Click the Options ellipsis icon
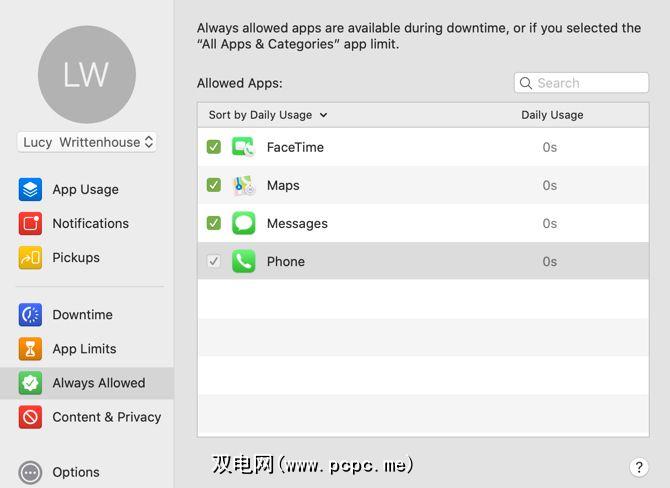Image resolution: width=670 pixels, height=488 pixels. click(x=30, y=472)
